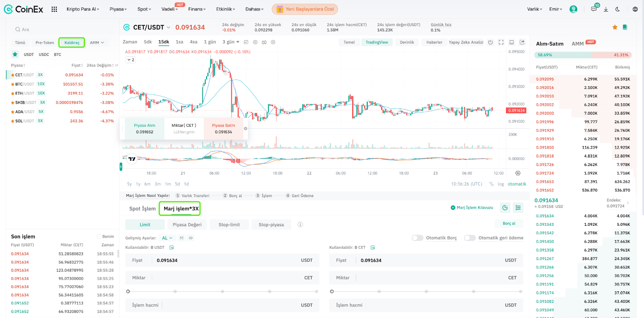Show favorites with green star filter
The width and height of the screenshot is (644, 318).
click(15, 54)
